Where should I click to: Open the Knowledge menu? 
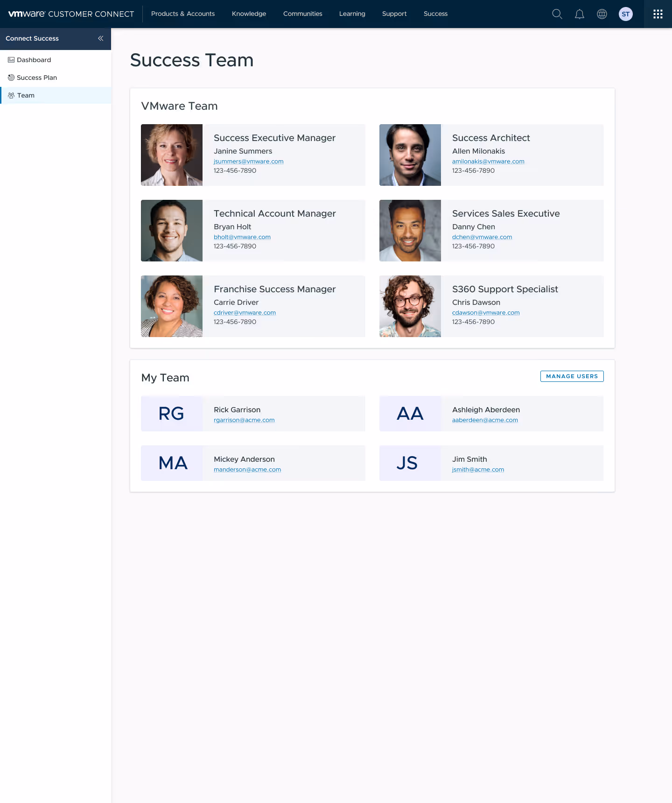coord(249,14)
